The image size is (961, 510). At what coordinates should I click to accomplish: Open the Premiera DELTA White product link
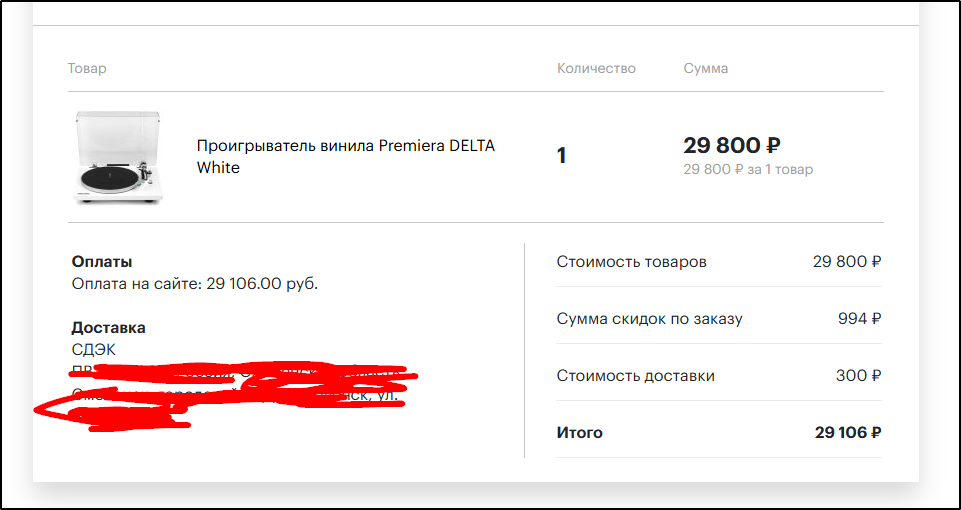[345, 157]
